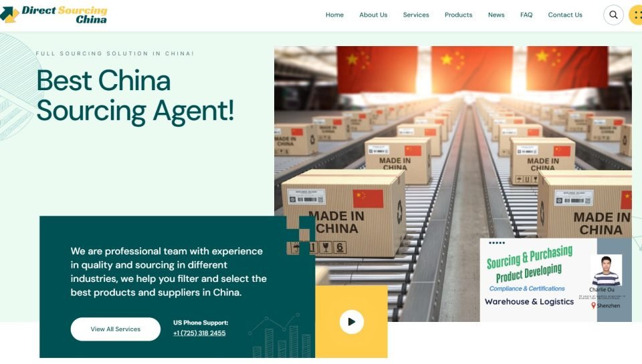Click the View All Services button
Image resolution: width=642 pixels, height=364 pixels.
116,329
